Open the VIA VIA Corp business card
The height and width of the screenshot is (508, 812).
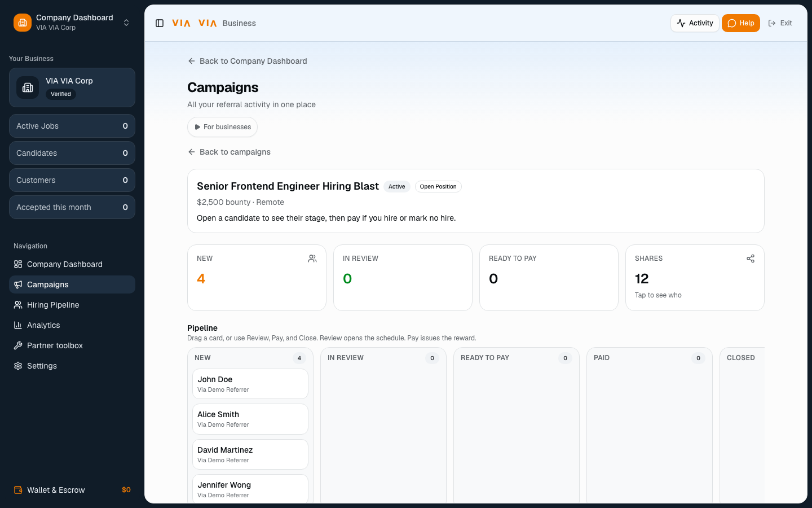72,87
